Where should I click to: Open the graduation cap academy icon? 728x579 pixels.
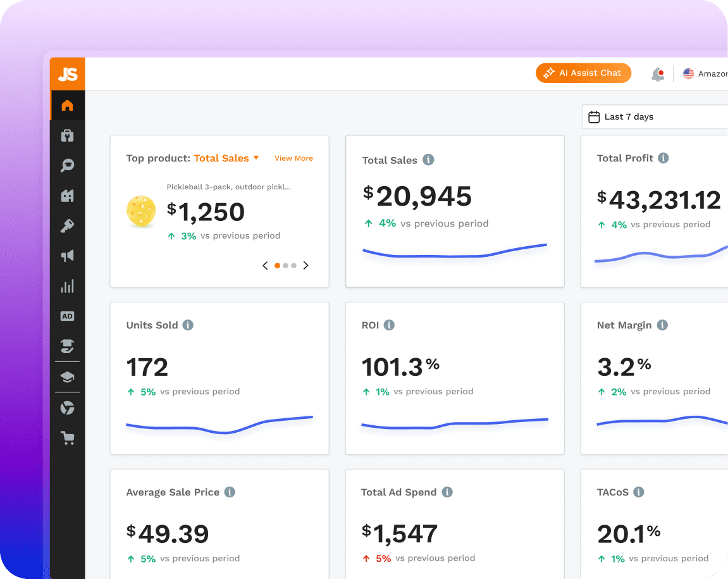(67, 377)
